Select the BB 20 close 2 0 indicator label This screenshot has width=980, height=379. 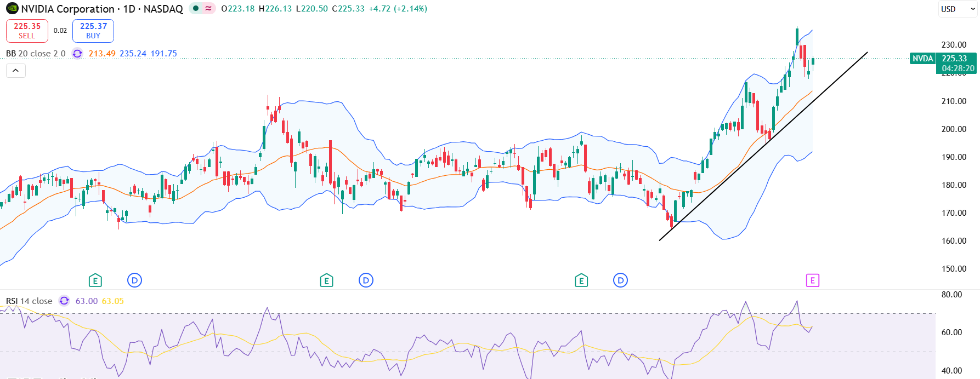(36, 54)
